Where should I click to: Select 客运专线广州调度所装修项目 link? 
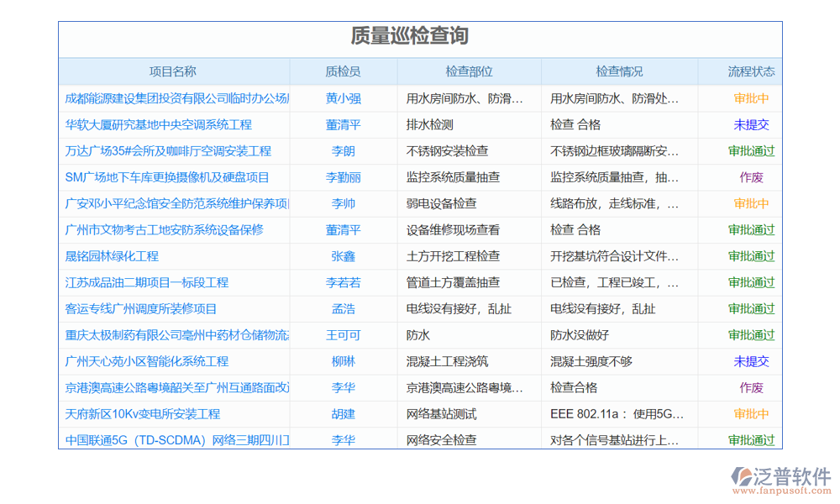tap(140, 309)
